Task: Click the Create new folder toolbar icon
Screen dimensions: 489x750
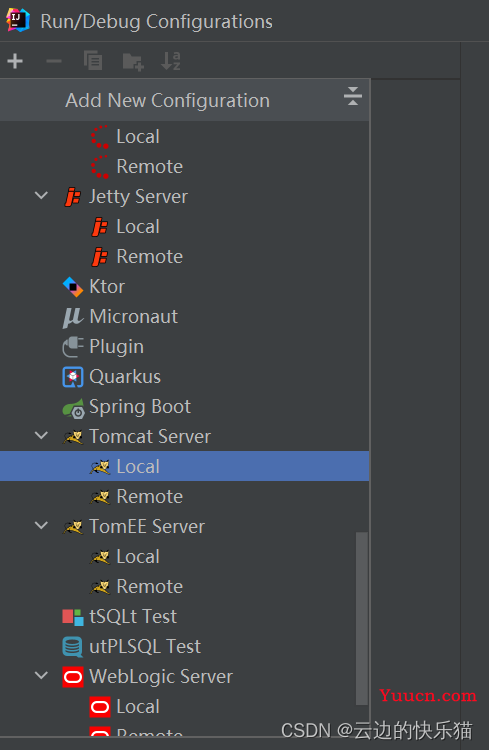Action: [x=133, y=62]
